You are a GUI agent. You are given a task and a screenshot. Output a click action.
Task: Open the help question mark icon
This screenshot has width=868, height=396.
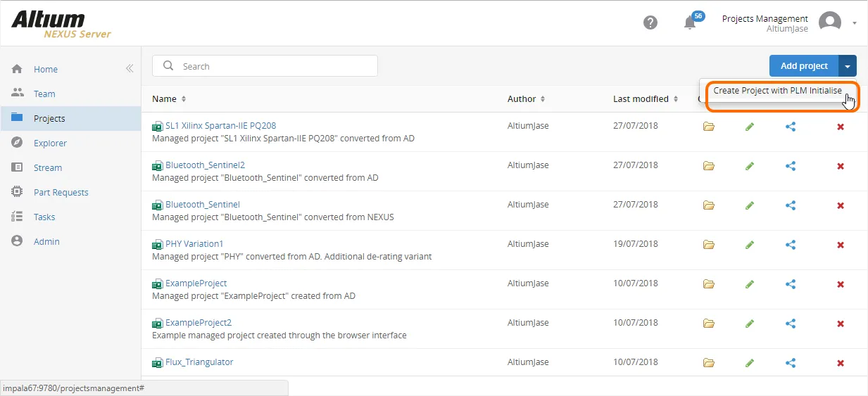pyautogui.click(x=650, y=23)
